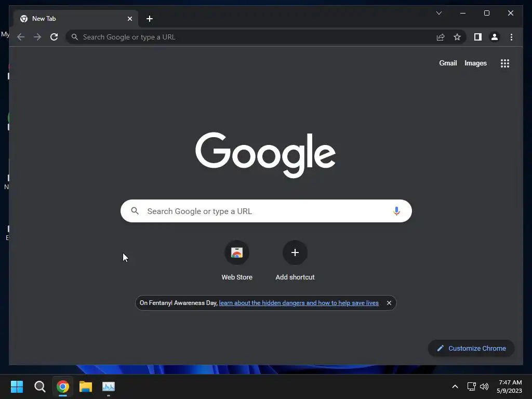Image resolution: width=532 pixels, height=399 pixels.
Task: Follow the hidden dangers of fentanyl link
Action: coord(299,303)
